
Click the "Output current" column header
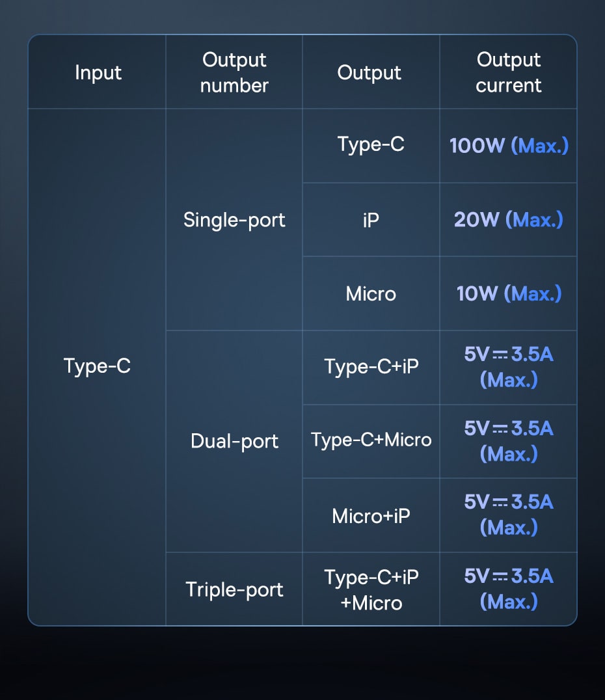(508, 72)
